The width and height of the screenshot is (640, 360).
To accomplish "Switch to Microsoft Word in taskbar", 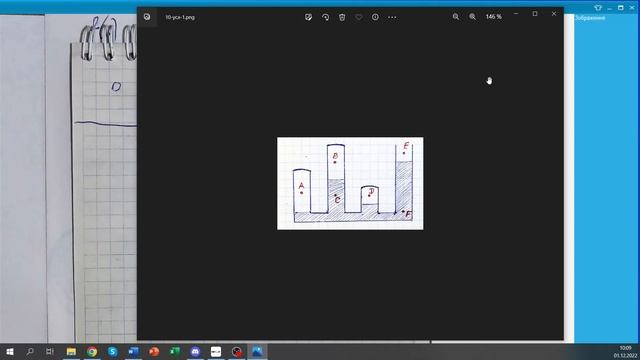I will pos(133,351).
